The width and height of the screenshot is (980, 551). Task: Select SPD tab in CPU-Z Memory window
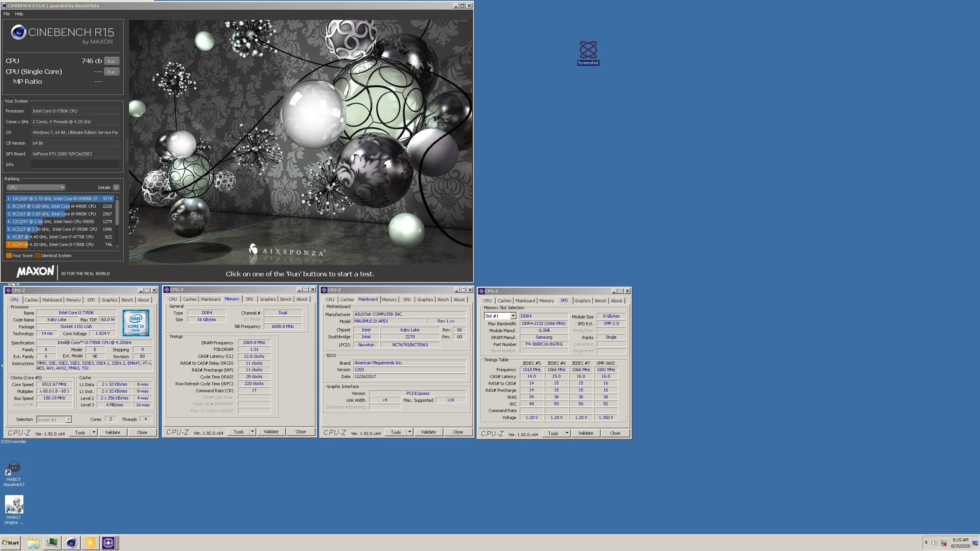pos(250,299)
